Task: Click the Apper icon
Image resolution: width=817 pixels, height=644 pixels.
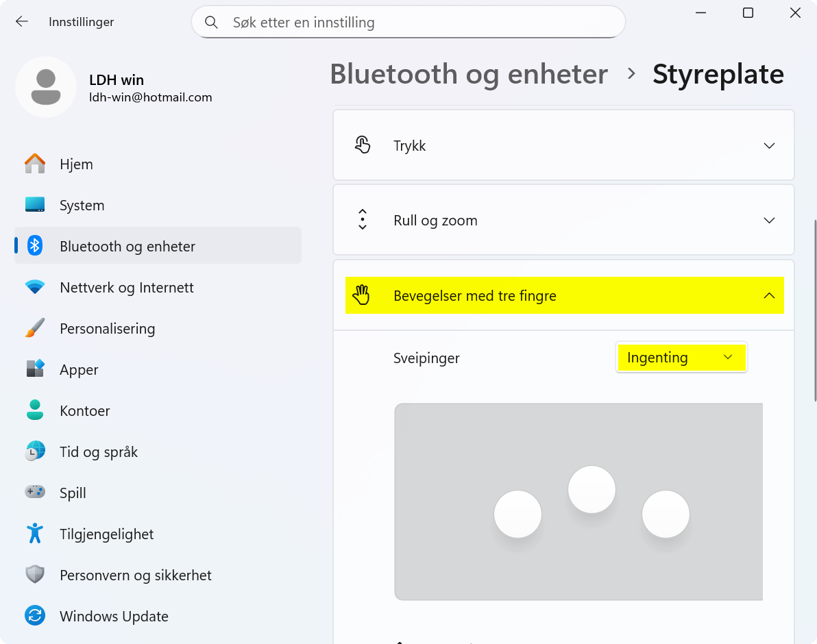Action: (x=34, y=369)
